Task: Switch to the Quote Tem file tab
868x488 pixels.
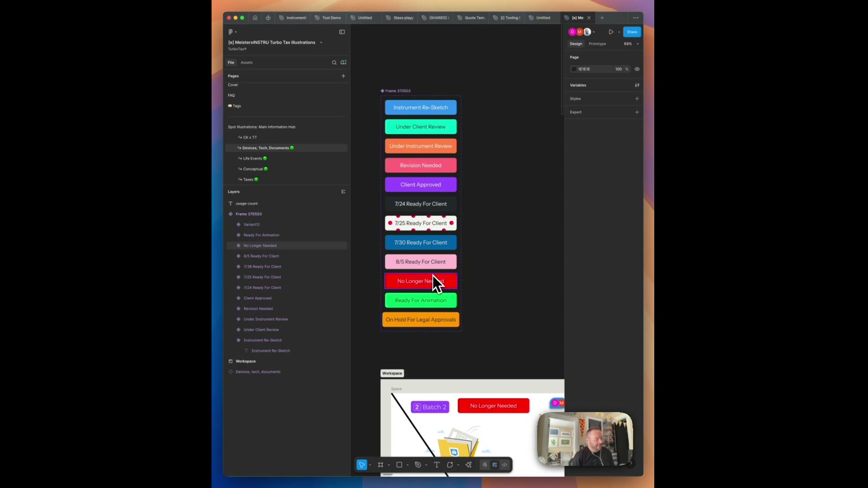Action: 471,18
